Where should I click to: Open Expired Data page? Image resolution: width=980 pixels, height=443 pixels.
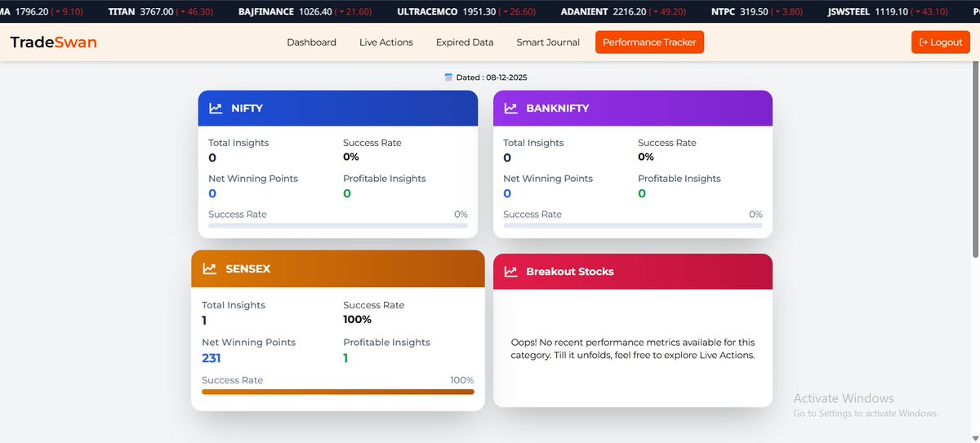pos(465,42)
